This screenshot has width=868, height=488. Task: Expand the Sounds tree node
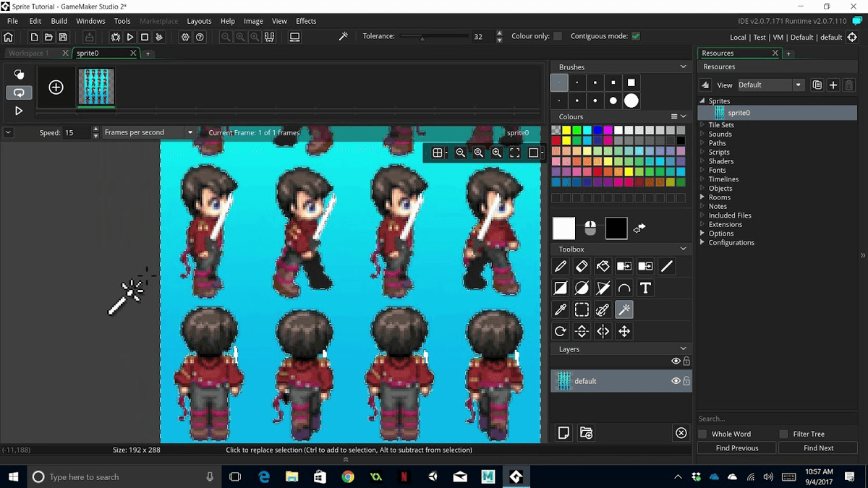click(x=702, y=134)
